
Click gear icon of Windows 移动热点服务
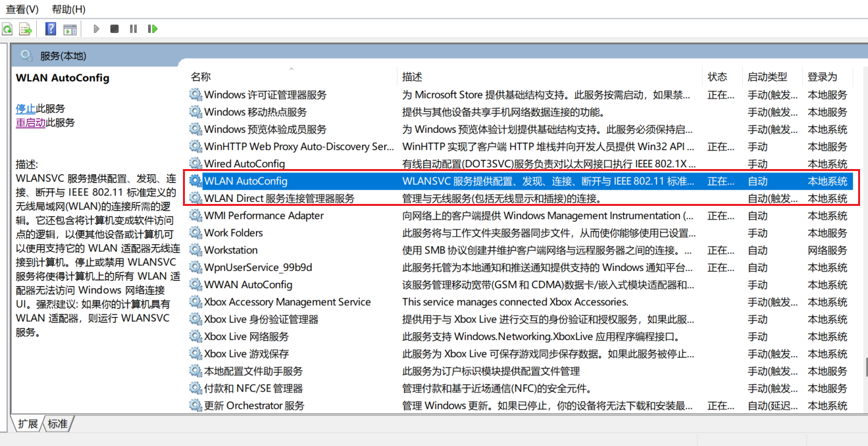pos(195,112)
